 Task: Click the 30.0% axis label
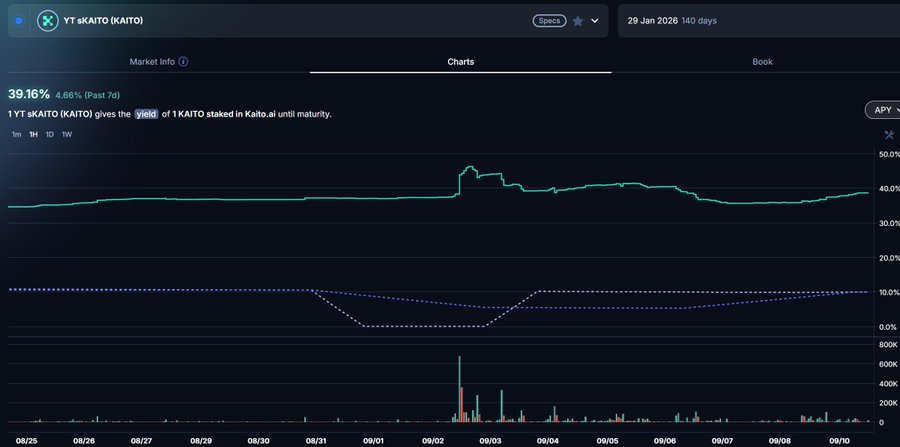[x=889, y=223]
